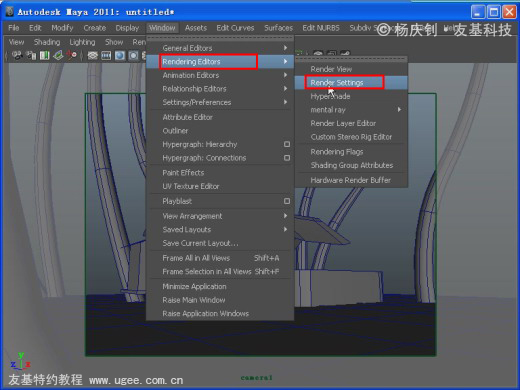Open the Create menu
The height and width of the screenshot is (390, 520).
point(95,28)
